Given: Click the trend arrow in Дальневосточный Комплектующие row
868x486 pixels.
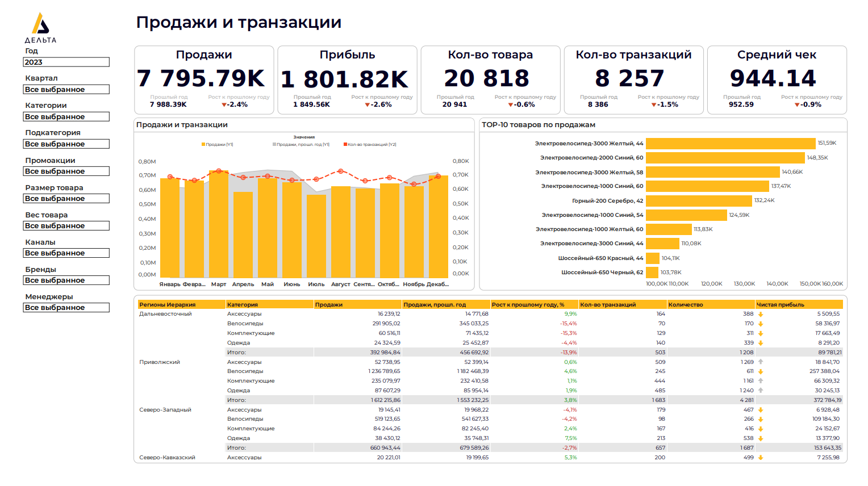Looking at the screenshot, I should [x=761, y=333].
